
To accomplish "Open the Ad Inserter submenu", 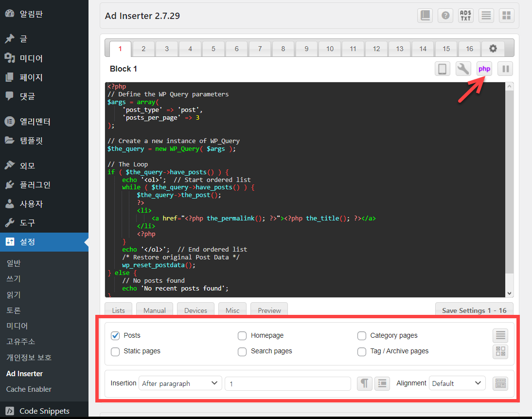I will click(x=24, y=374).
